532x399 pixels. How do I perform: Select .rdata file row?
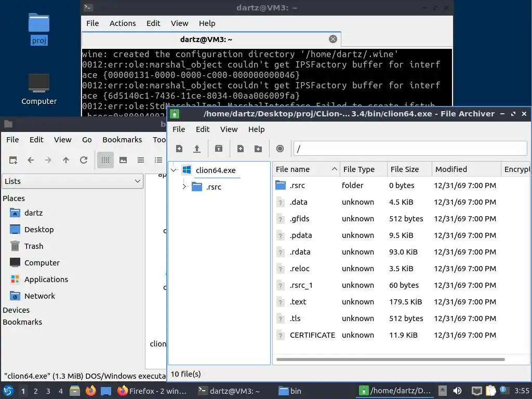(402, 252)
